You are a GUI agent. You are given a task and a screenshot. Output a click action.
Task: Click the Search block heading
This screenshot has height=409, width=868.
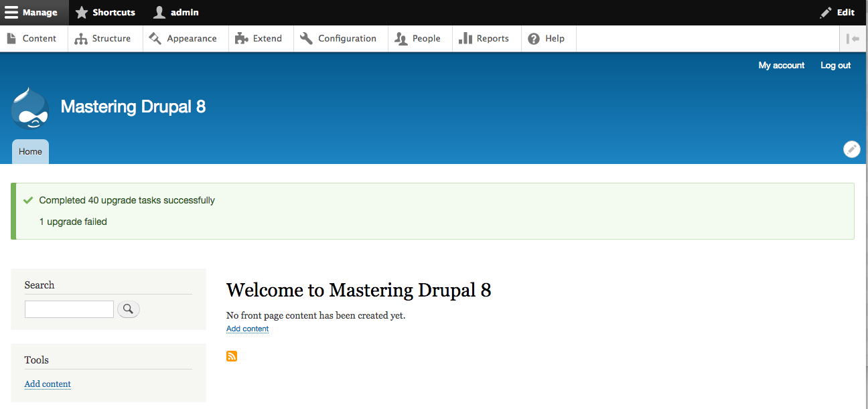40,285
